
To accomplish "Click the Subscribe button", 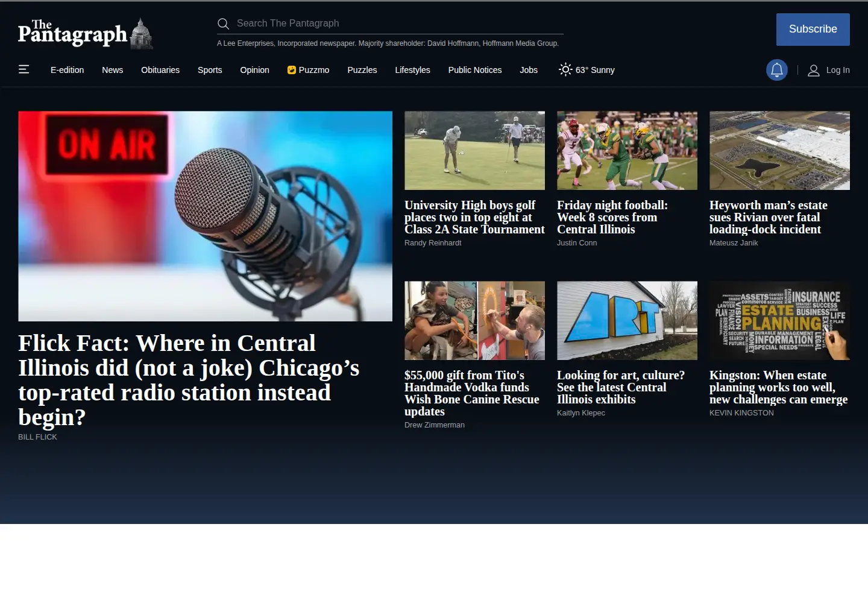I will [813, 30].
